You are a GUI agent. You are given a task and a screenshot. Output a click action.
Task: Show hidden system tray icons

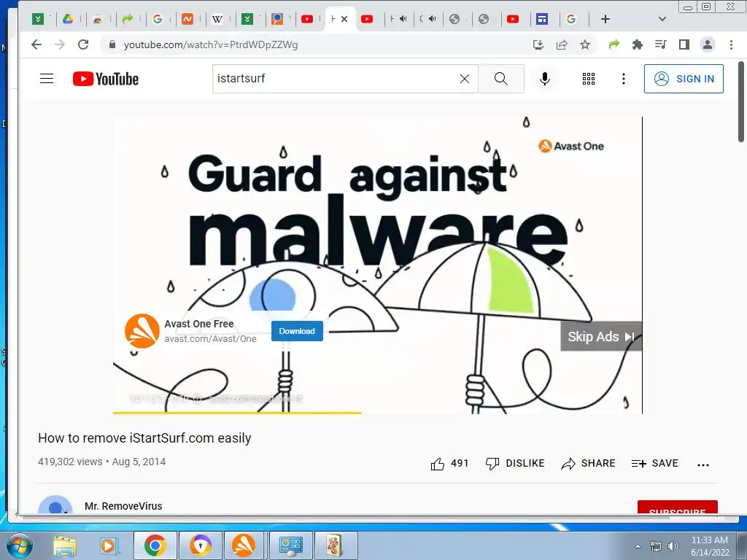(x=638, y=546)
